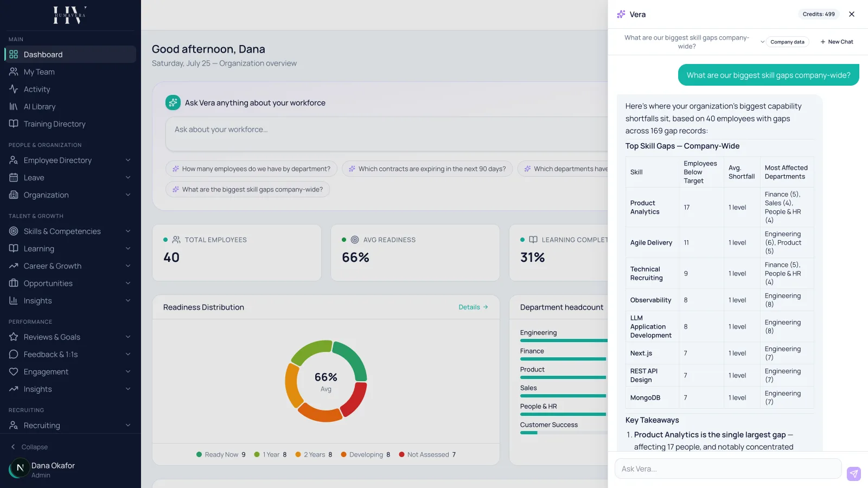
Task: Click the Activity pulse icon
Action: [x=14, y=89]
